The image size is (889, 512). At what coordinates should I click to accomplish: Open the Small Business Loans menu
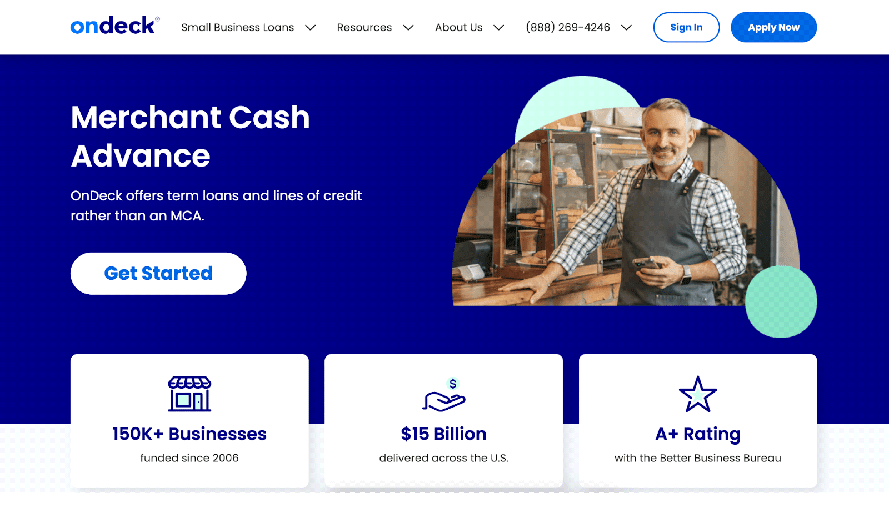point(238,27)
